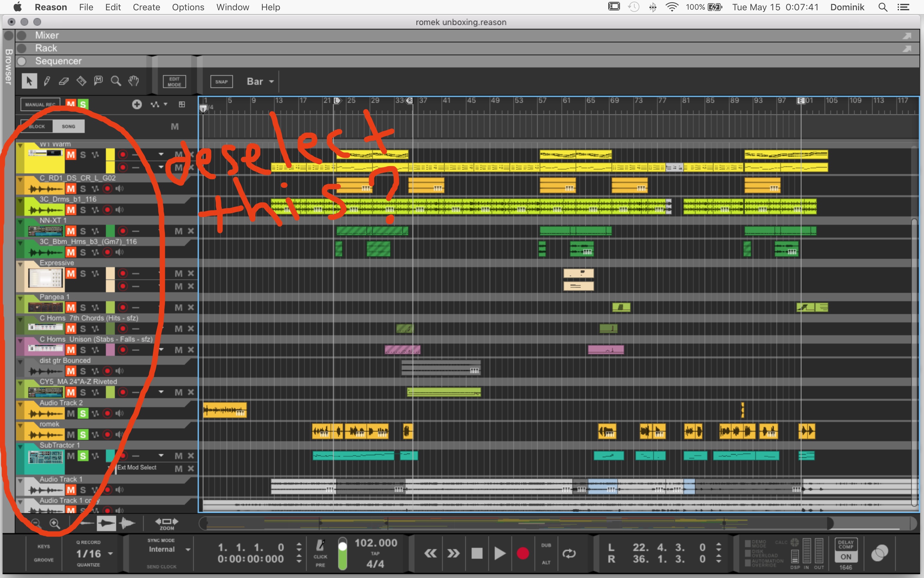
Task: Toggle the Loop button
Action: click(x=569, y=553)
